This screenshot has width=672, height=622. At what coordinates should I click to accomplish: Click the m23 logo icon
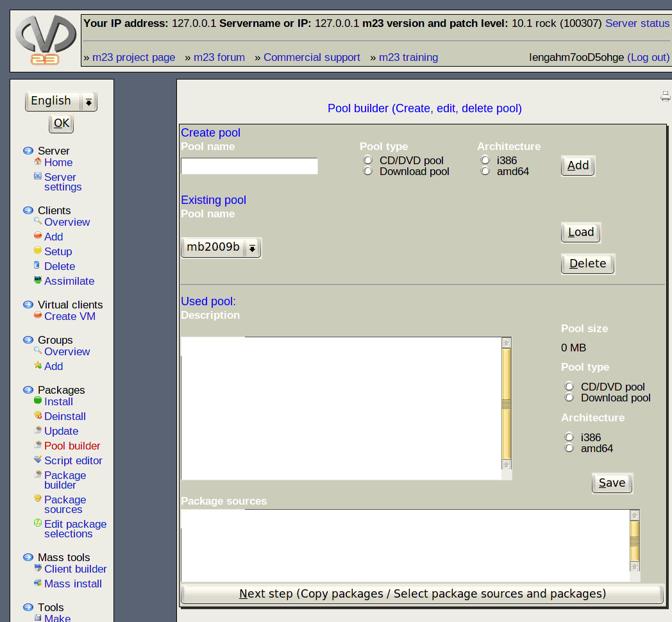pos(46,40)
